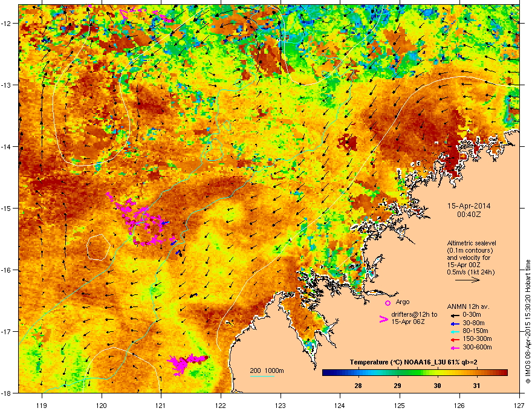The image size is (532, 411).
Task: Click the magenta drifter track cluster near 17.5S
Action: [x=187, y=363]
